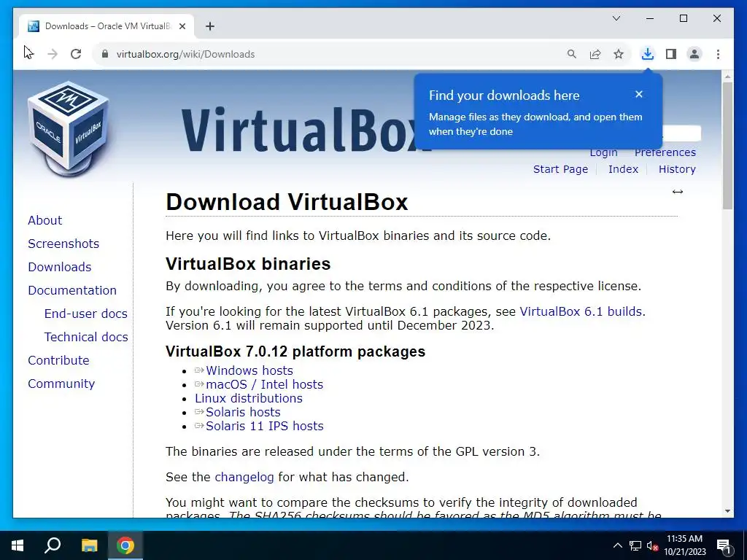Open the Documentation sidebar link
This screenshot has height=560, width=747.
72,290
